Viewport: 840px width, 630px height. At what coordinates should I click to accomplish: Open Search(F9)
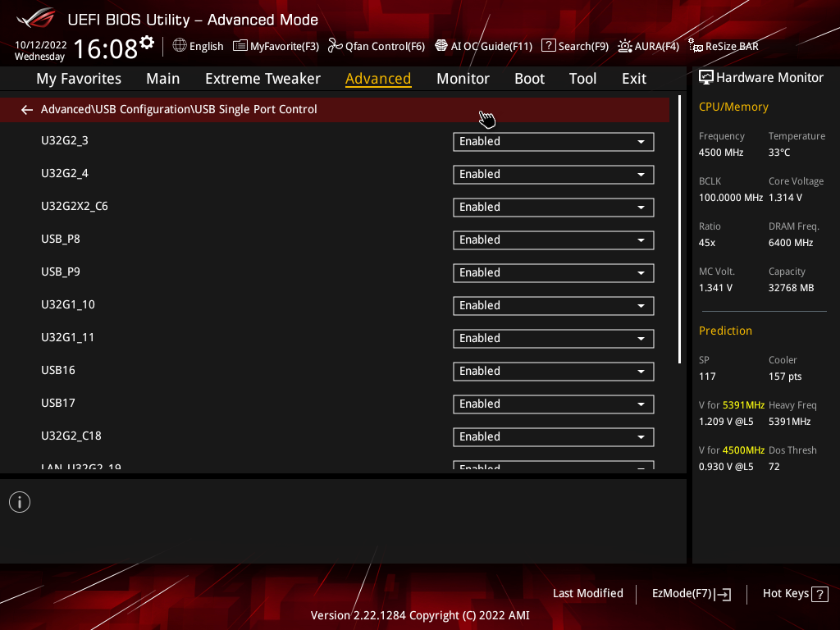tap(575, 46)
